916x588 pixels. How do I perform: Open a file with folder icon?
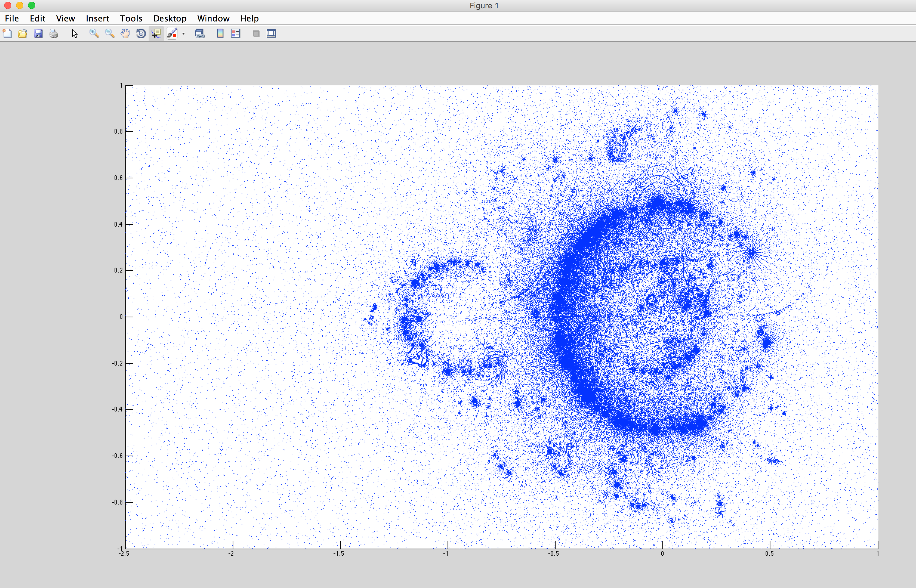(x=23, y=34)
